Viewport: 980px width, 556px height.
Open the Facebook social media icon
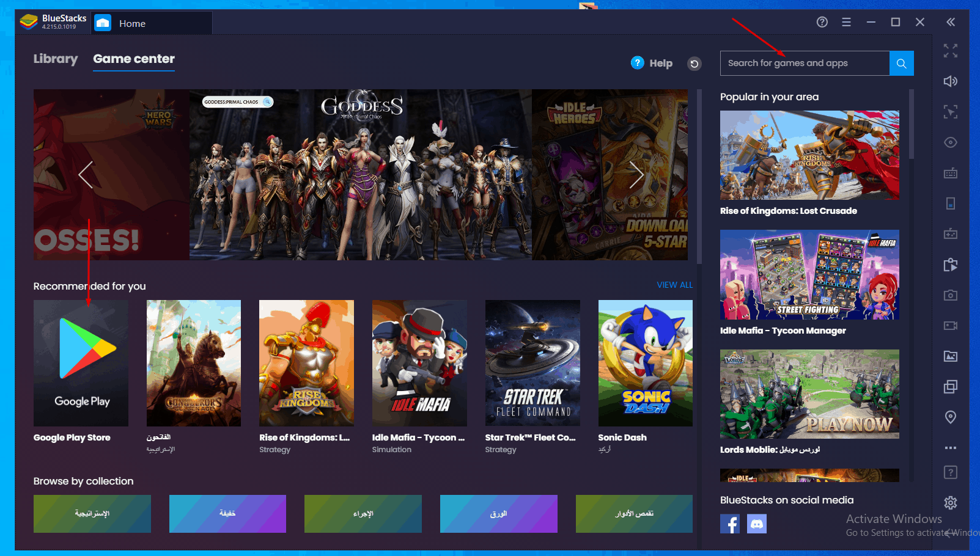coord(730,524)
